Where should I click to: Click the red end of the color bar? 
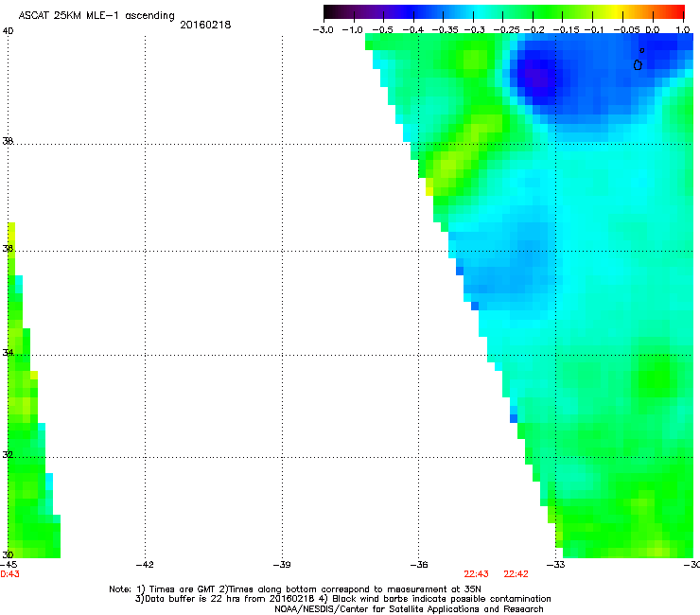click(x=676, y=12)
